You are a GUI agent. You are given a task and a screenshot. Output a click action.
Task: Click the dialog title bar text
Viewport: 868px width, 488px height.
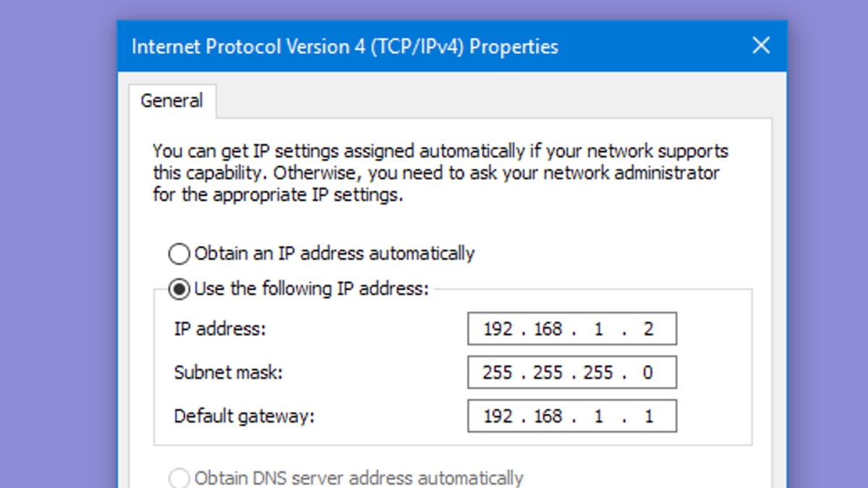click(344, 47)
